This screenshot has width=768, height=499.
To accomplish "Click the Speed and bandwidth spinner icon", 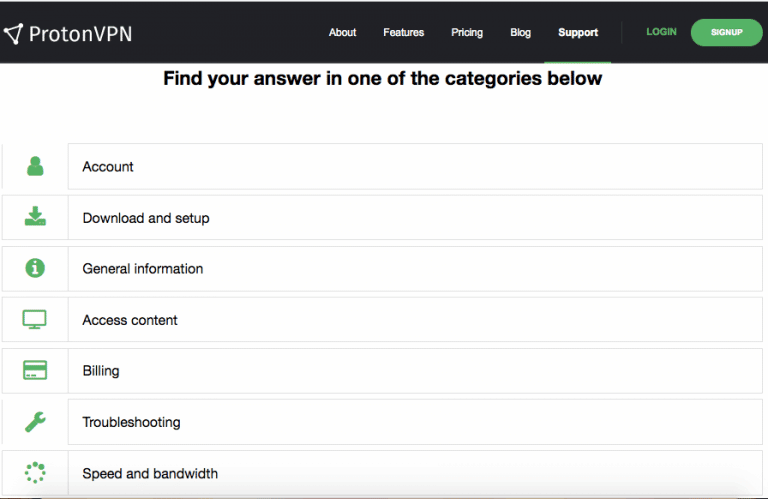I will click(x=35, y=473).
